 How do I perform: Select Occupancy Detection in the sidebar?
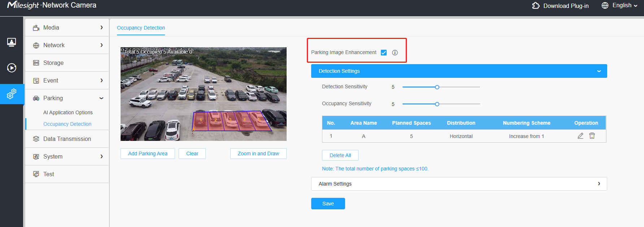tap(67, 124)
